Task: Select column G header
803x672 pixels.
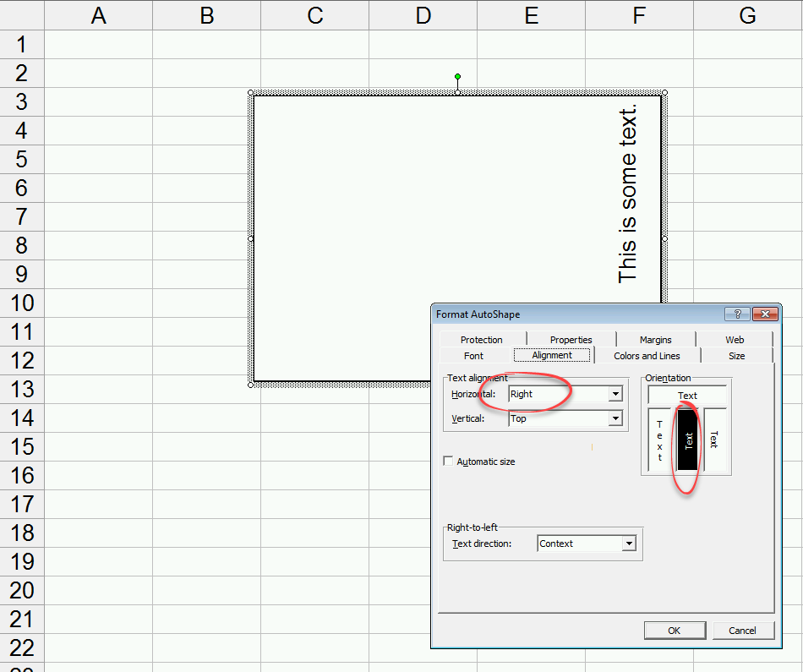Action: tap(748, 15)
